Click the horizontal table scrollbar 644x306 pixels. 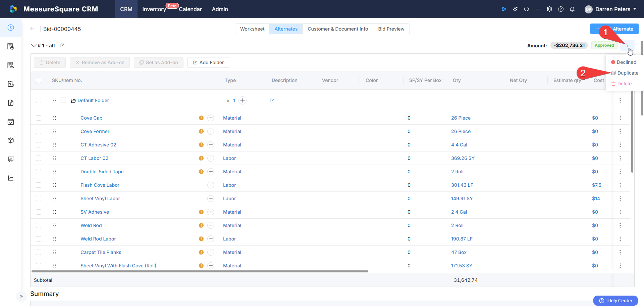point(200,271)
